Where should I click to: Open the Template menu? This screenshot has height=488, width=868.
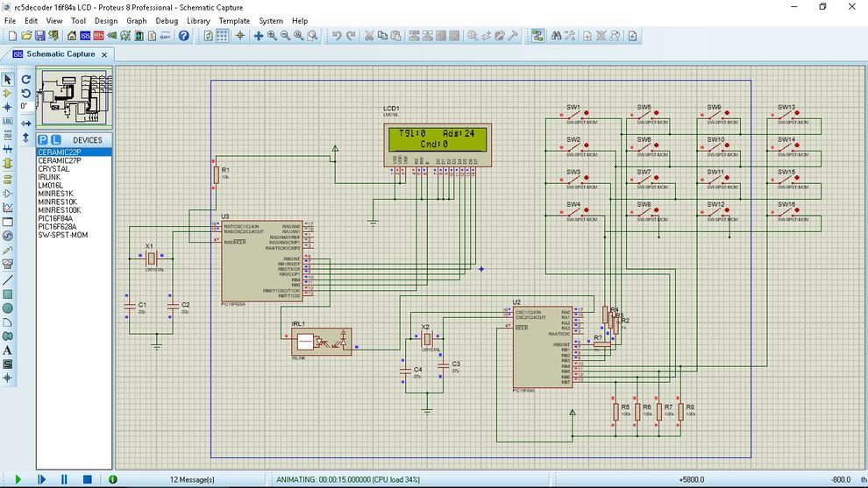(234, 20)
